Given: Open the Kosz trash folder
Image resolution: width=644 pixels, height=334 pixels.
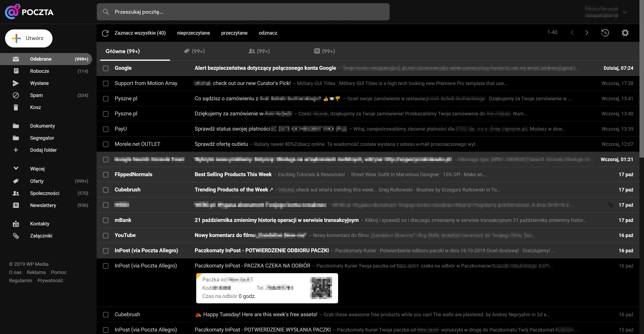Looking at the screenshot, I should pyautogui.click(x=35, y=107).
